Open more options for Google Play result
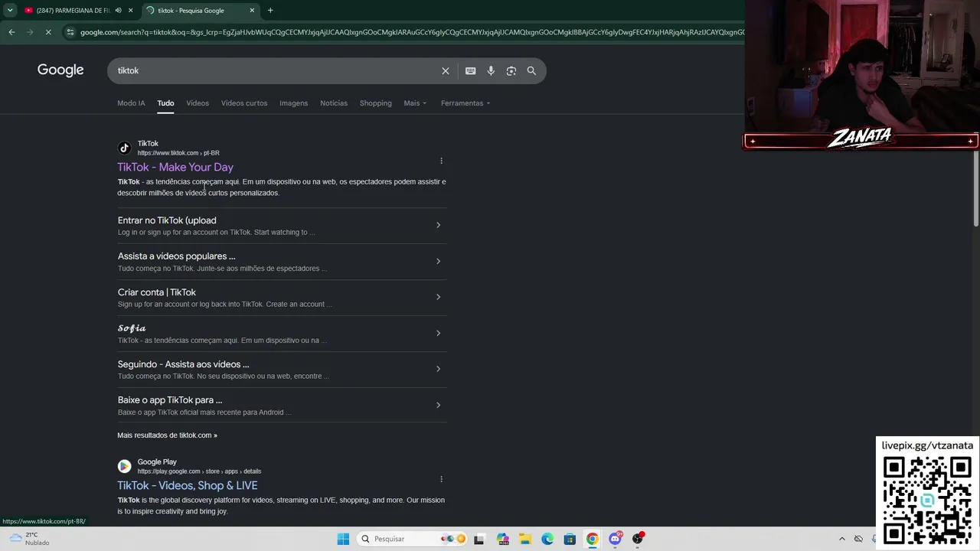The height and width of the screenshot is (551, 980). click(x=441, y=479)
